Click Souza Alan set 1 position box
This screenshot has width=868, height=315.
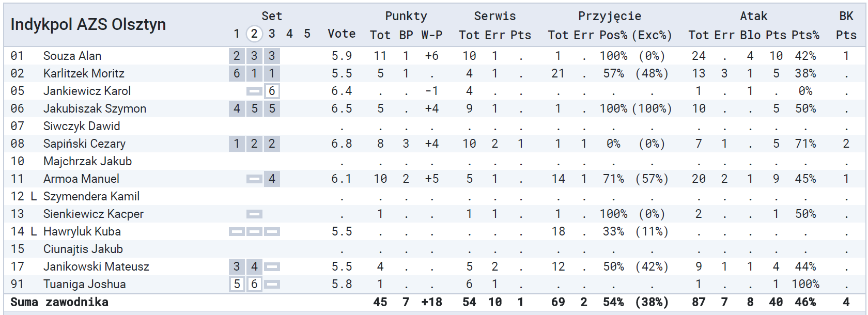point(237,56)
